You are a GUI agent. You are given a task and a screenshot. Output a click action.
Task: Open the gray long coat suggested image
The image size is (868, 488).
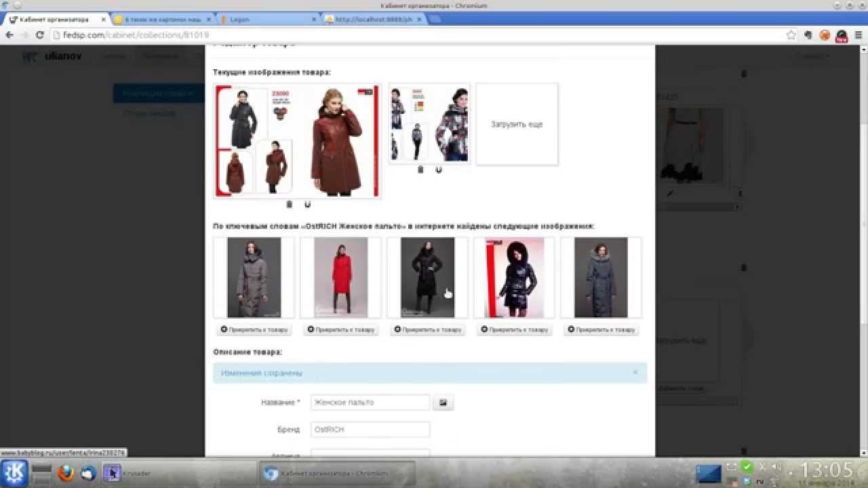(254, 277)
